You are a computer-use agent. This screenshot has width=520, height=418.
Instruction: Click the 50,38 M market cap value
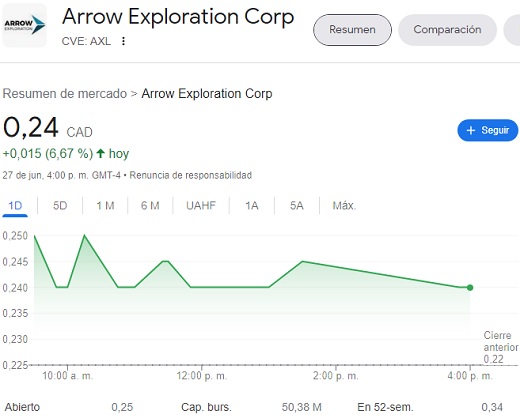pos(302,407)
